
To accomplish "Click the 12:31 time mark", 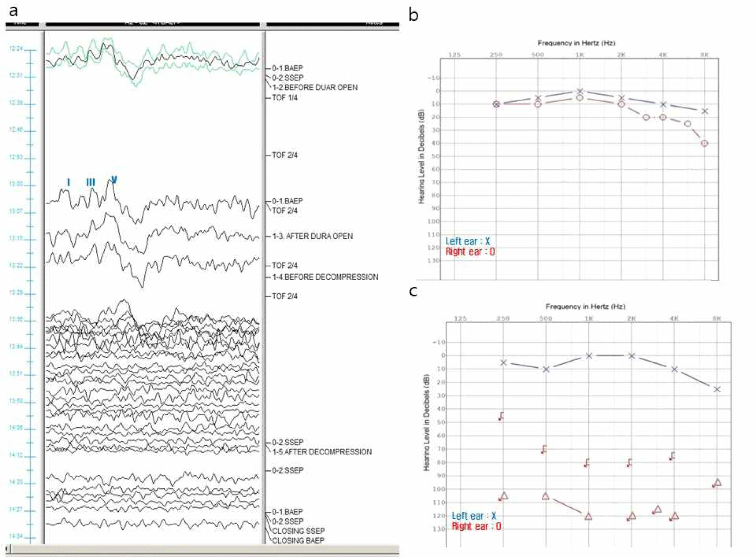I will coord(16,75).
